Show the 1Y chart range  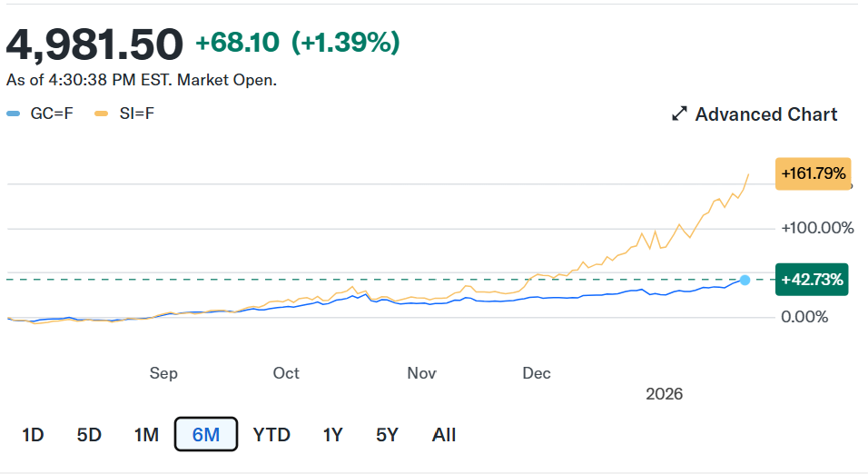[332, 435]
